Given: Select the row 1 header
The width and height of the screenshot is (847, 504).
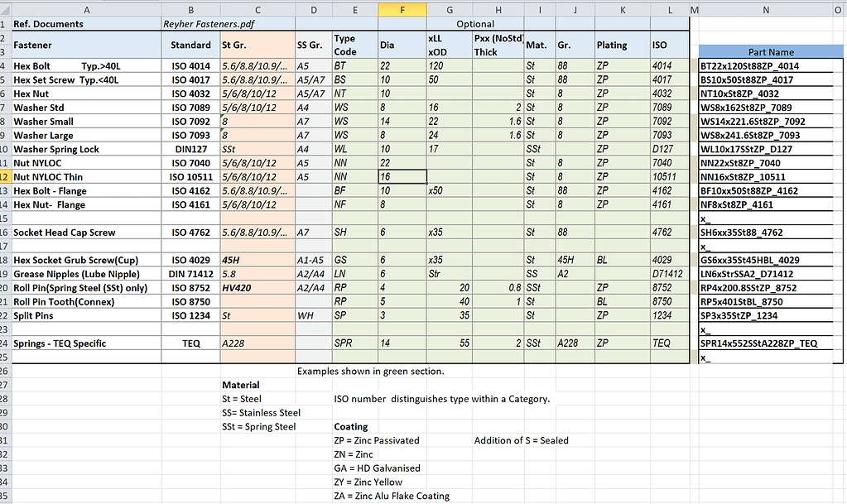Looking at the screenshot, I should coord(7,25).
